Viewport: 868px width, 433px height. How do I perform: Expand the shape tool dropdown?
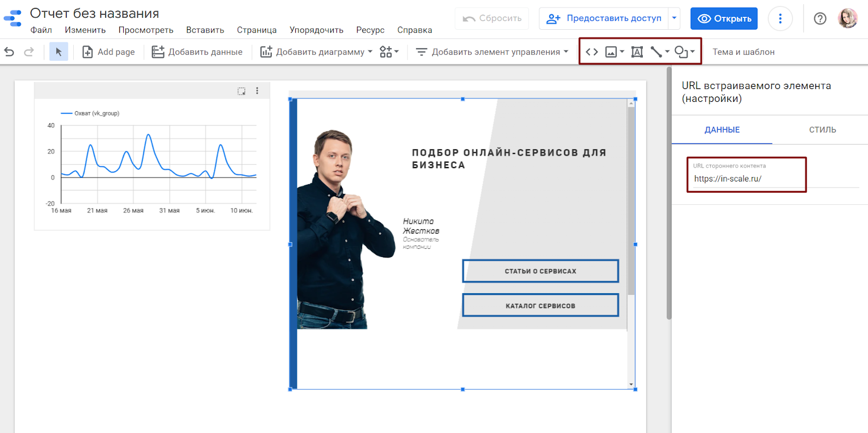(x=692, y=52)
